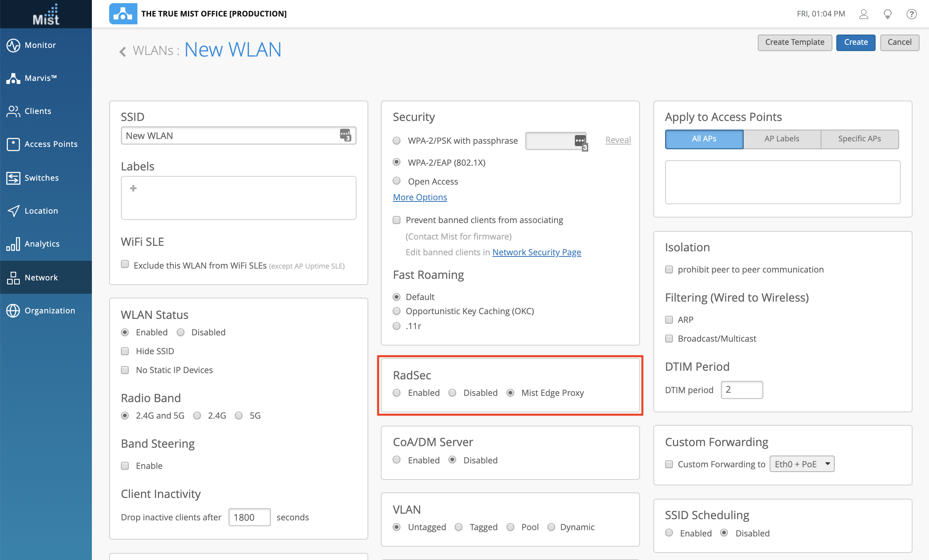Click the user account icon
The image size is (929, 560).
click(x=863, y=14)
